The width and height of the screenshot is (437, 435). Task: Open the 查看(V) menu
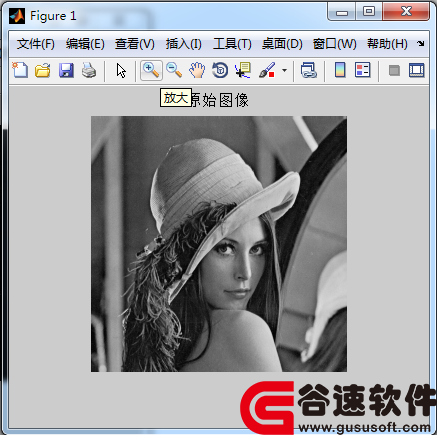[135, 44]
